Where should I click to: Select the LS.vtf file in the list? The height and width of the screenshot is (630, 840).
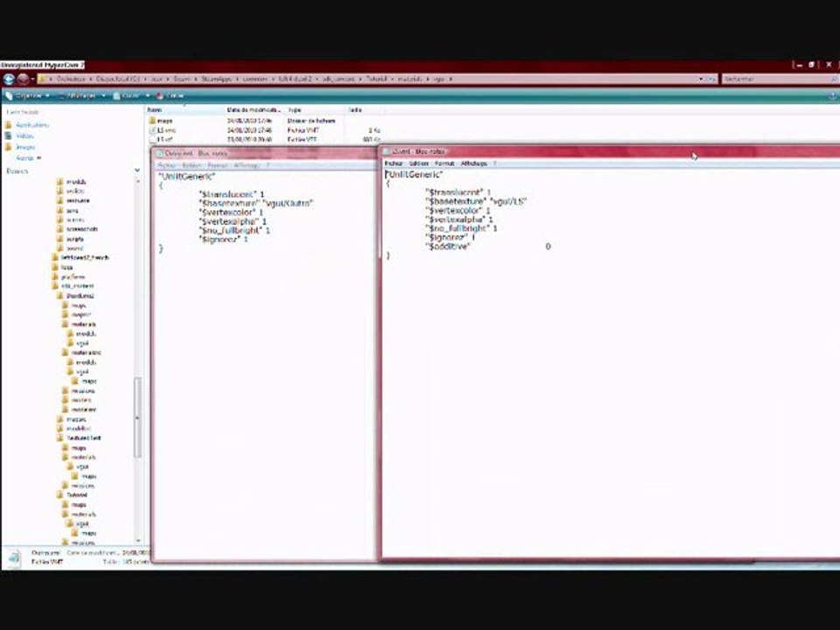coord(161,139)
